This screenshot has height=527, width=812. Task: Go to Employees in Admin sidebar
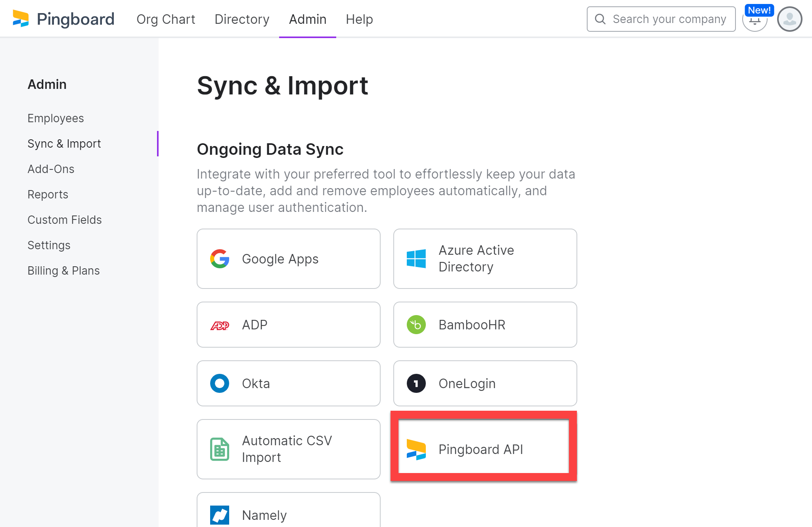(56, 118)
